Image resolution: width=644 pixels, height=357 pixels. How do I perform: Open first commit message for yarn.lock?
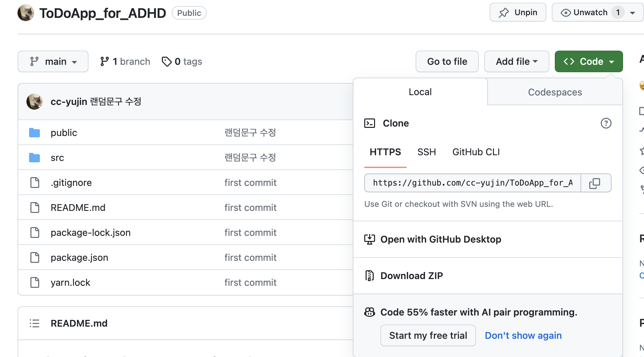click(250, 282)
